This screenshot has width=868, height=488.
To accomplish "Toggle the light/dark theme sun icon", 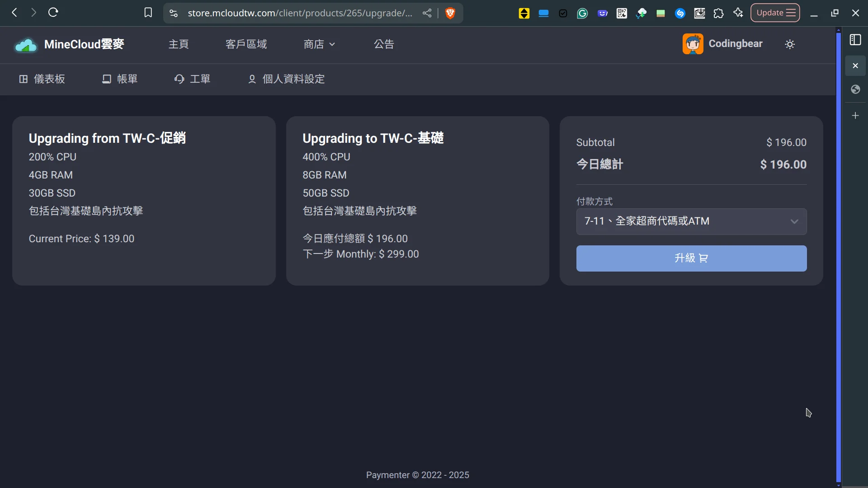I will [790, 44].
